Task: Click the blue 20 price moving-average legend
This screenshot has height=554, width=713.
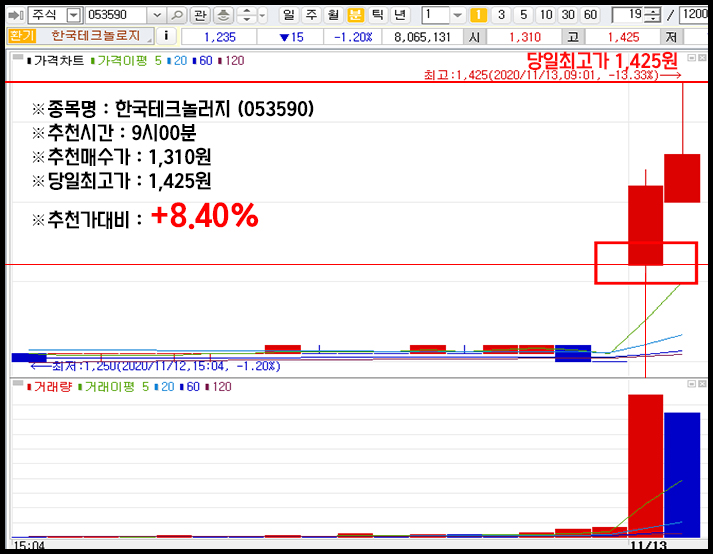Action: coord(177,60)
